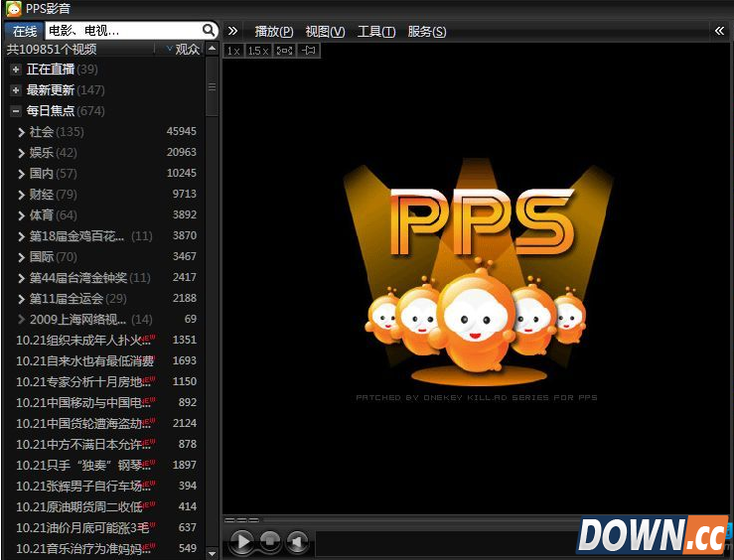Click the volume speaker icon
This screenshot has width=734, height=560.
click(297, 542)
